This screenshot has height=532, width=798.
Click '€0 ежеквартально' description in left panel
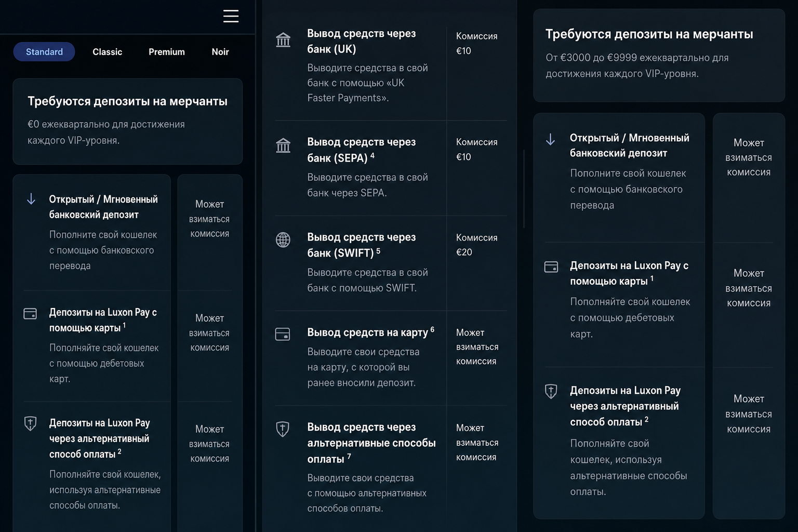point(106,132)
